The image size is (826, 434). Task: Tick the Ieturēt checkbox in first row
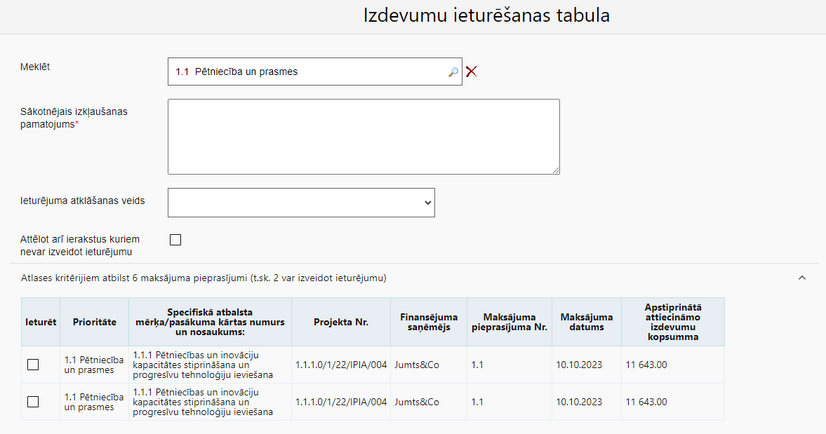point(33,364)
